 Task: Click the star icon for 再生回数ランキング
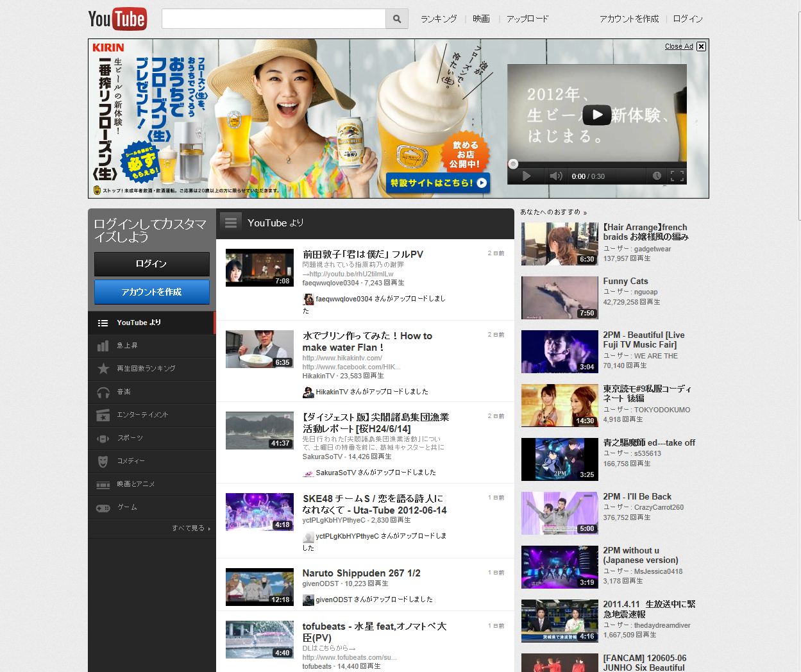pyautogui.click(x=103, y=369)
